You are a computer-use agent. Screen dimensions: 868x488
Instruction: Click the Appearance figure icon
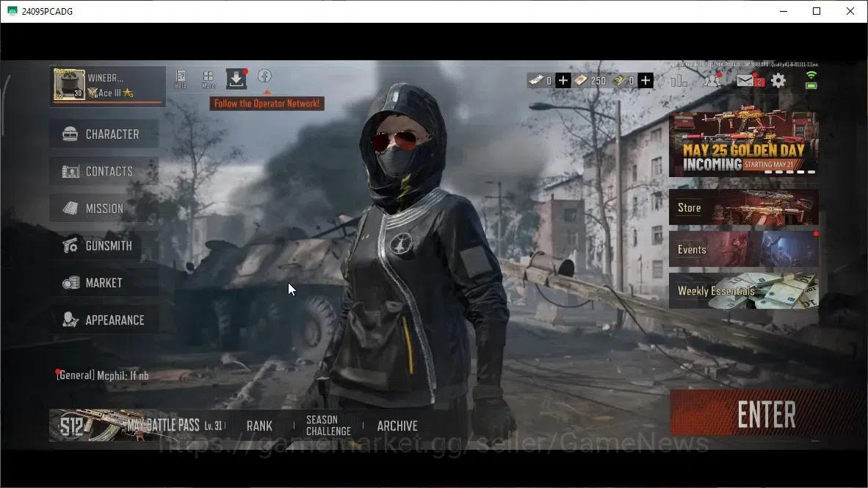point(70,320)
